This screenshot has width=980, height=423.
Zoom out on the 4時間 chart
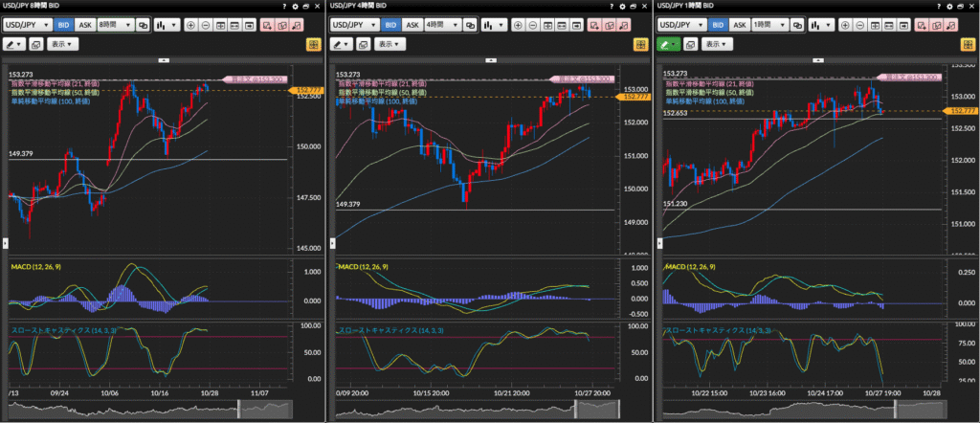click(x=530, y=25)
